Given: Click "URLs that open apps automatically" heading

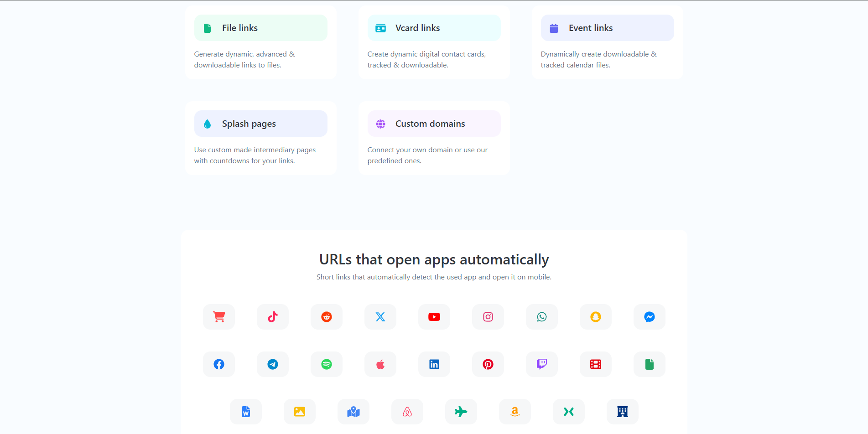Looking at the screenshot, I should point(434,259).
